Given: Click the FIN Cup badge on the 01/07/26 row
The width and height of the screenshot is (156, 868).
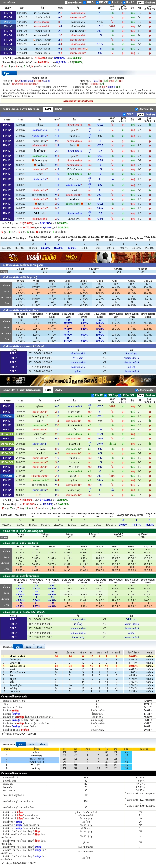Looking at the screenshot, I should pyautogui.click(x=7, y=476).
